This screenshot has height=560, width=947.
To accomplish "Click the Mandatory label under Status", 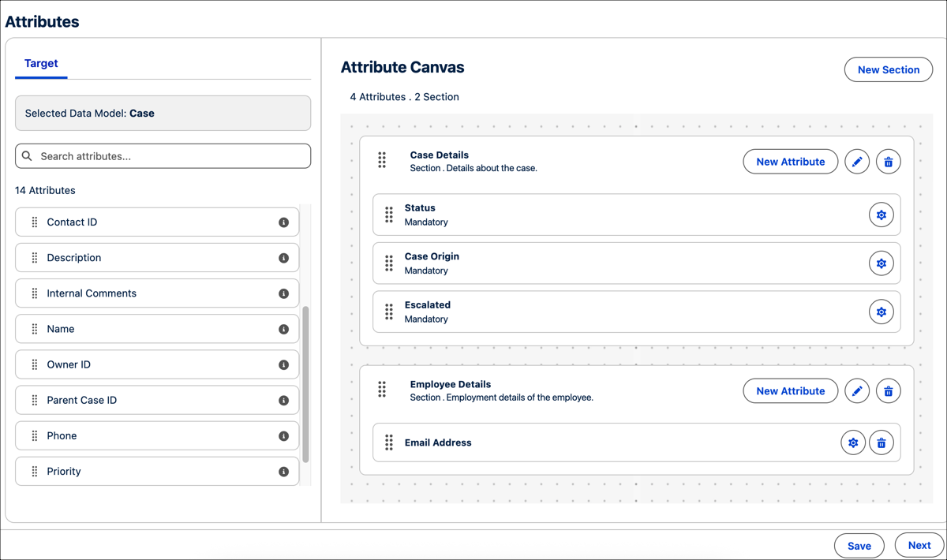I will [426, 222].
